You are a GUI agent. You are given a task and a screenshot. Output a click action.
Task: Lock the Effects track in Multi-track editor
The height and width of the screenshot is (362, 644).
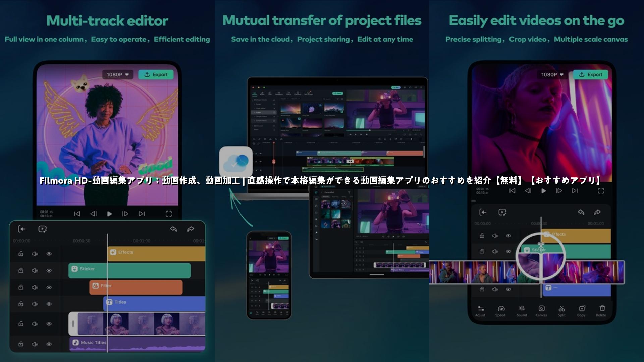(x=21, y=254)
